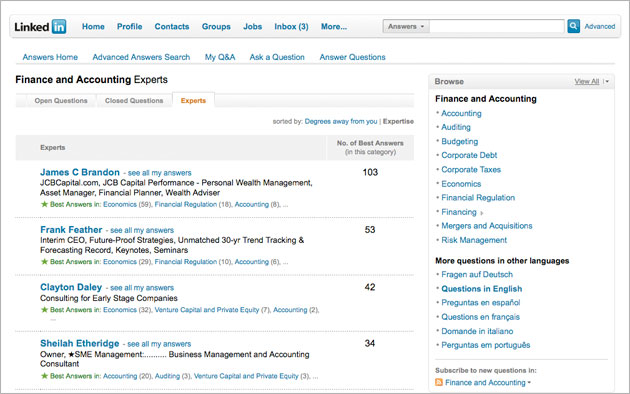This screenshot has height=394, width=630.
Task: Open the More... navigation menu
Action: tap(333, 27)
